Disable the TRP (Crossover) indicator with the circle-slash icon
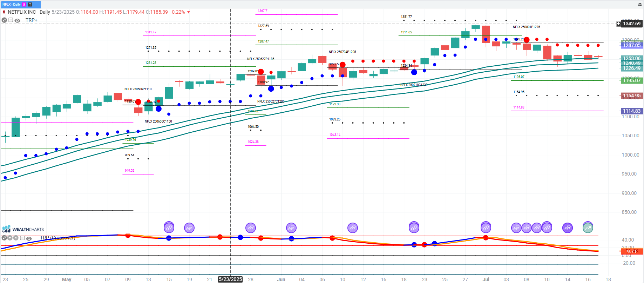Image resolution: width=644 pixels, height=283 pixels. click(4, 238)
